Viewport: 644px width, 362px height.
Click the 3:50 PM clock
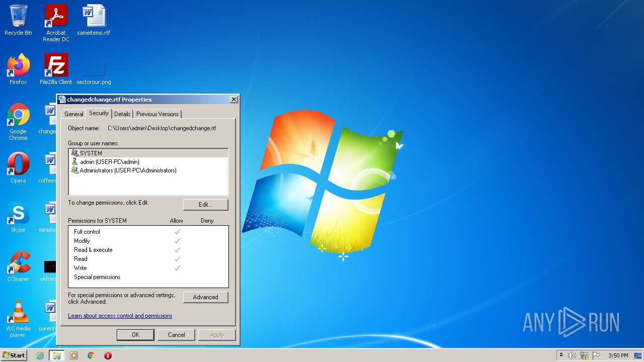(618, 355)
